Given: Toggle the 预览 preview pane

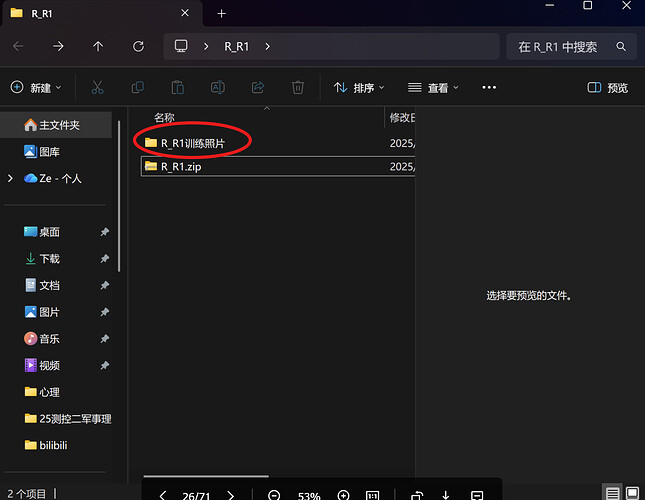Looking at the screenshot, I should pos(608,88).
